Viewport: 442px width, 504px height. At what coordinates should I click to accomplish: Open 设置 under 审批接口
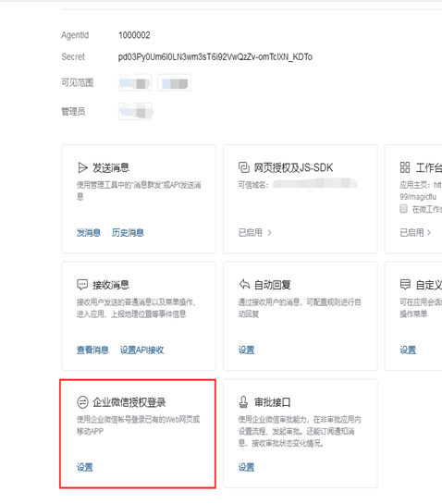click(246, 467)
